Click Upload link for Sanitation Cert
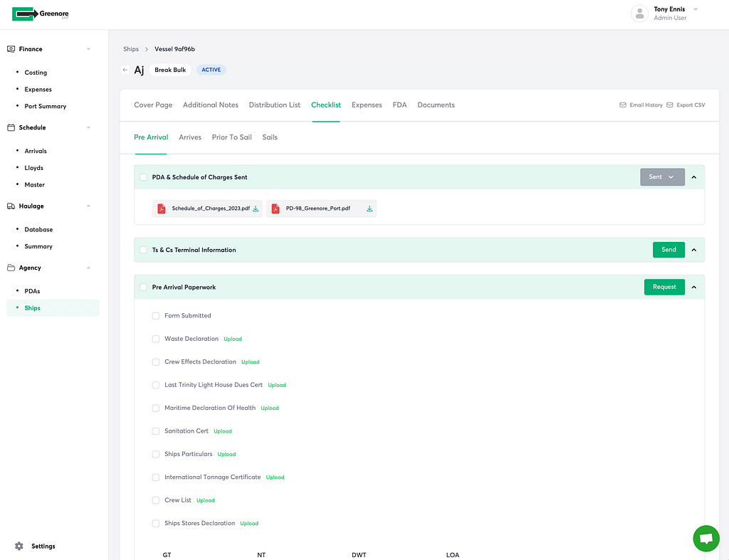 coord(223,431)
